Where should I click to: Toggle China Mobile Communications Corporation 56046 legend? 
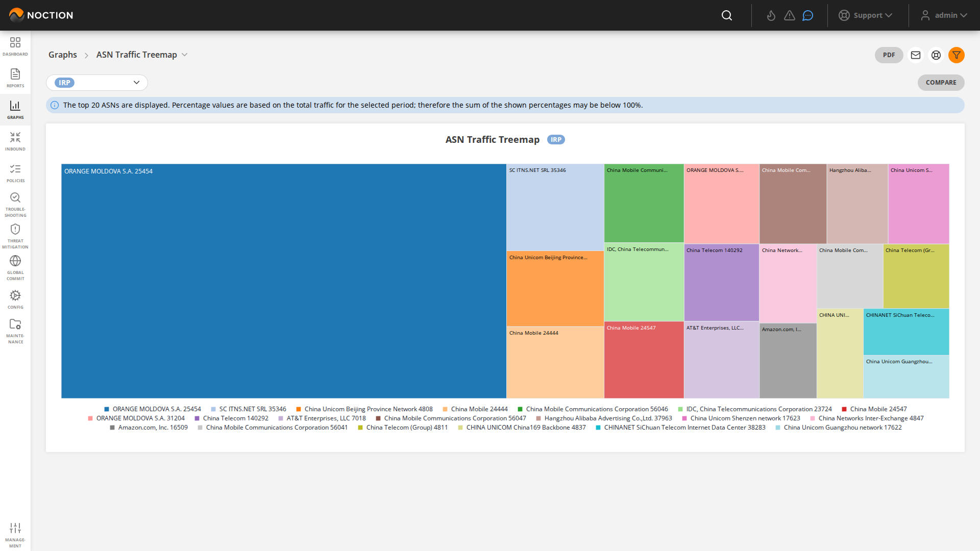tap(593, 409)
